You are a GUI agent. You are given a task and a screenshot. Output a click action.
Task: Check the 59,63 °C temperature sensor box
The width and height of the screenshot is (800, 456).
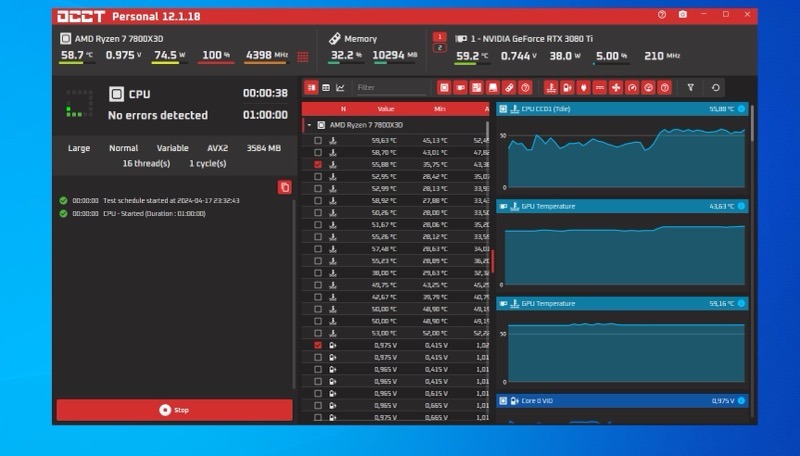point(318,141)
